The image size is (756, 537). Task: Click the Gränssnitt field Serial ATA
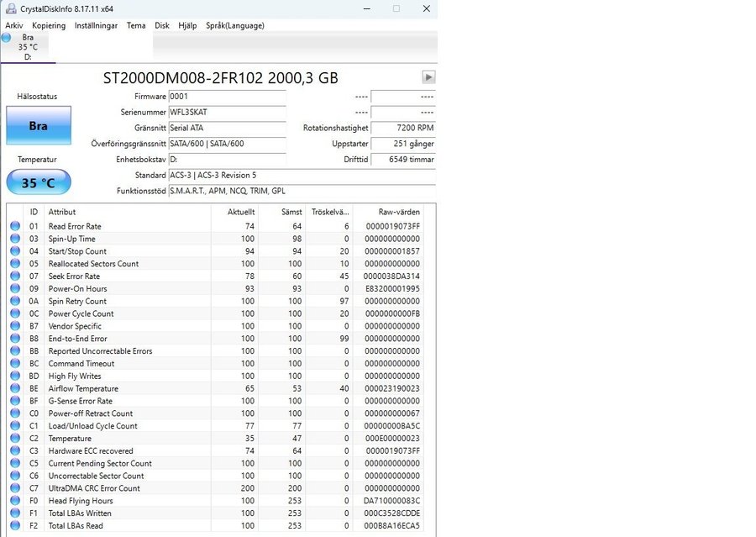pos(227,128)
